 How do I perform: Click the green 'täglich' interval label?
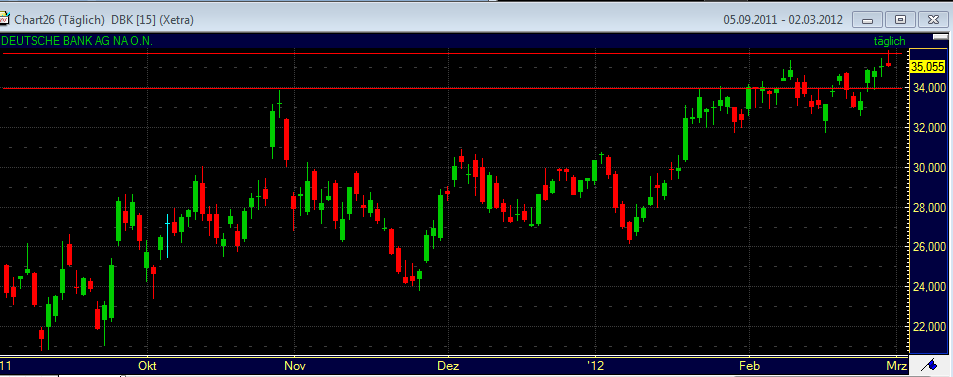pyautogui.click(x=890, y=41)
